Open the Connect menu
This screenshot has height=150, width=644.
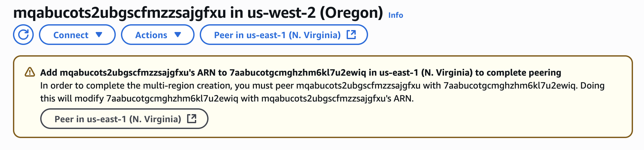pos(77,35)
